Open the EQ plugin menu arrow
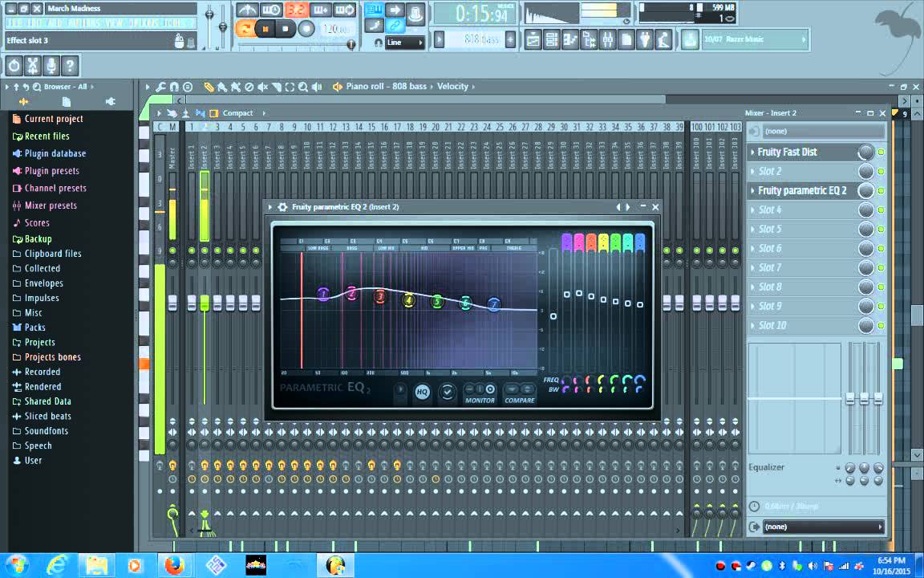Viewport: 924px width, 578px height. (269, 207)
